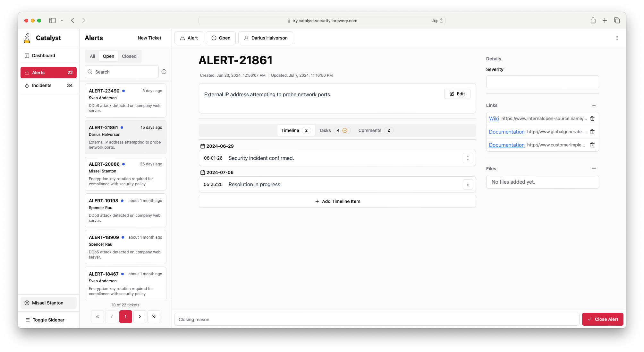
Task: Open the Darius Halvorson assignee dropdown
Action: [x=266, y=38]
